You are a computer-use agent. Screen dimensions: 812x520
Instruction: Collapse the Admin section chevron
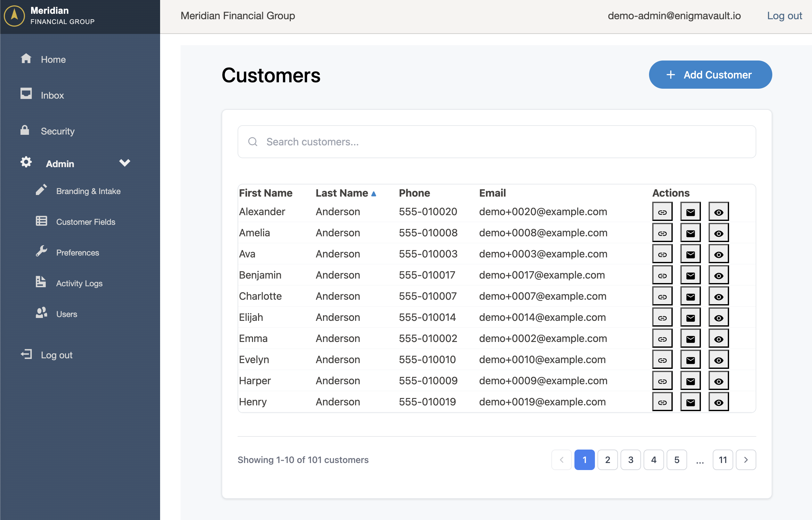[x=125, y=163]
